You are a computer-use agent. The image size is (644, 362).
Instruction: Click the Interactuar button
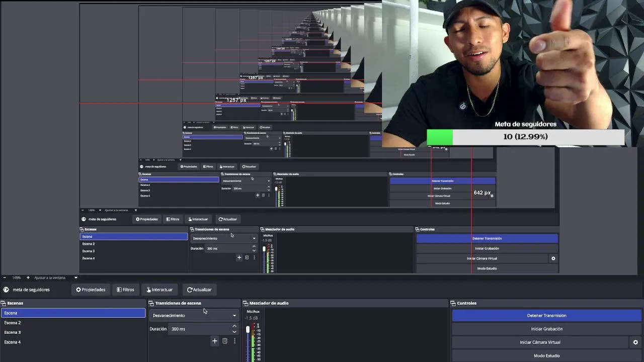(159, 290)
